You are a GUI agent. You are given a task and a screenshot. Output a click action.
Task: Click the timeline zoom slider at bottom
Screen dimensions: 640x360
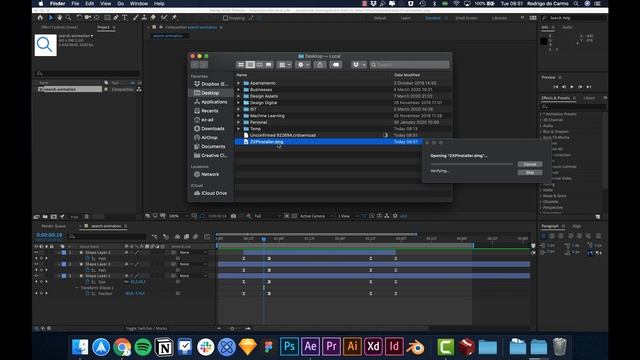tap(233, 329)
